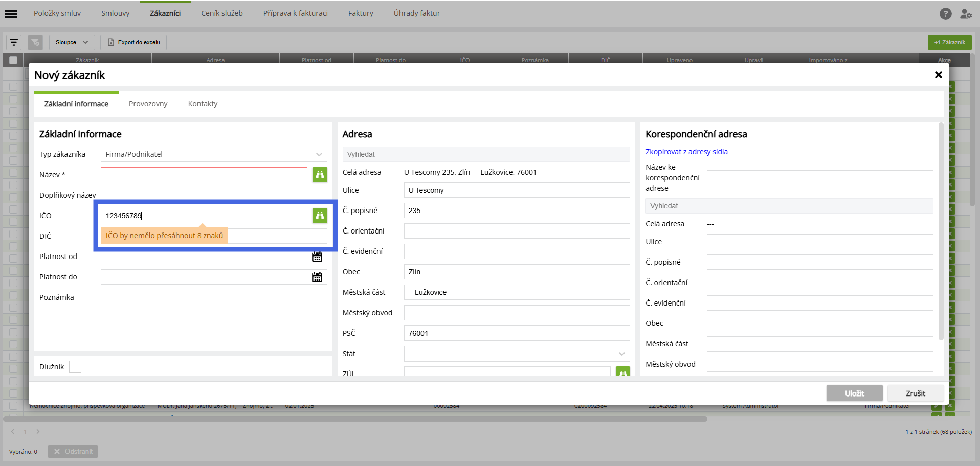Toggle select-all checkbox in table header

pyautogui.click(x=13, y=60)
